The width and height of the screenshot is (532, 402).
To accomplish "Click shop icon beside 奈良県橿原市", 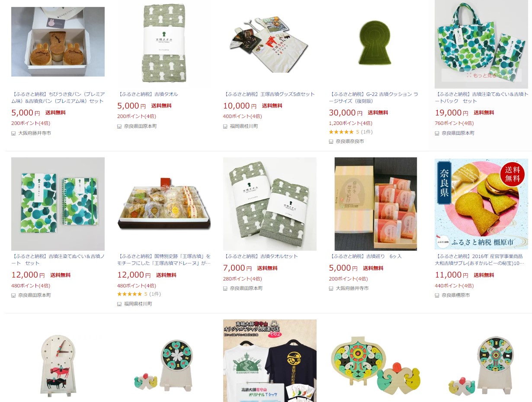I will point(437,295).
